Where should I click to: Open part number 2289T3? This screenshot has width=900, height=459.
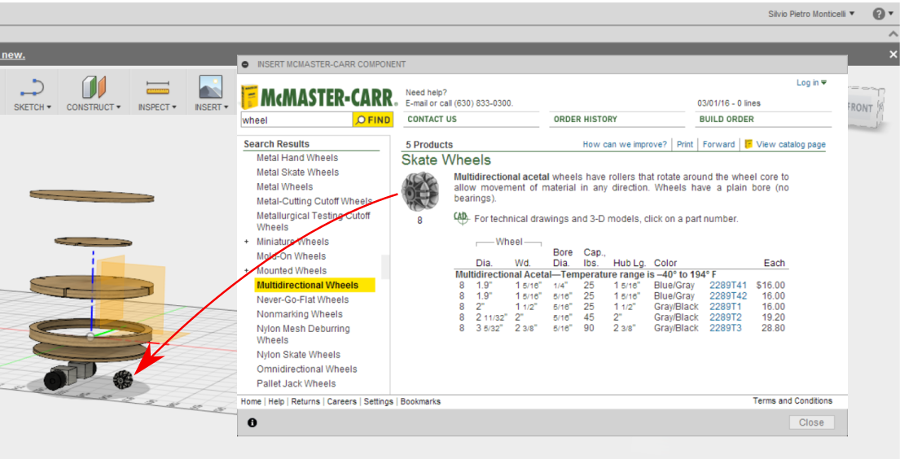[726, 328]
